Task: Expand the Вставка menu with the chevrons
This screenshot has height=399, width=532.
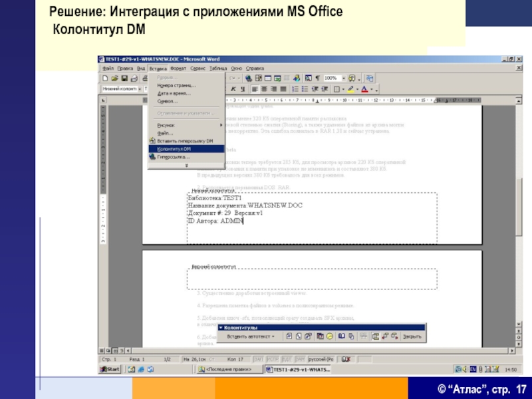Action: 186,165
